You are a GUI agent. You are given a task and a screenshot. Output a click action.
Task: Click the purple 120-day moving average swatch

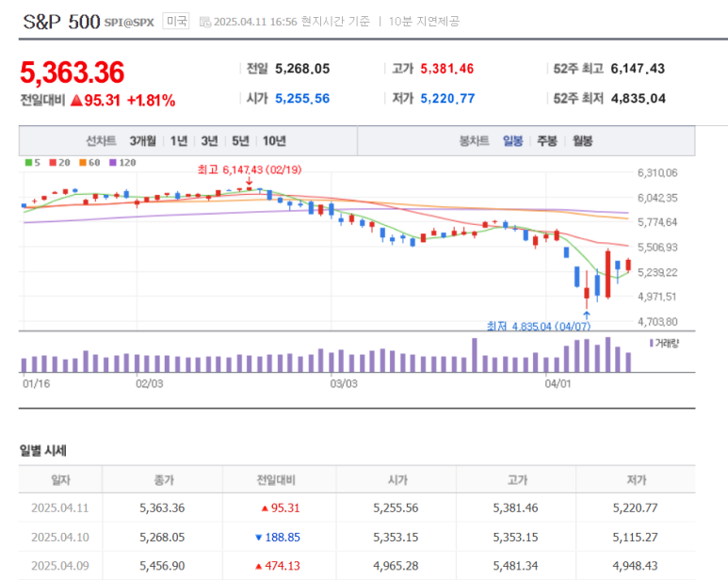coord(112,162)
